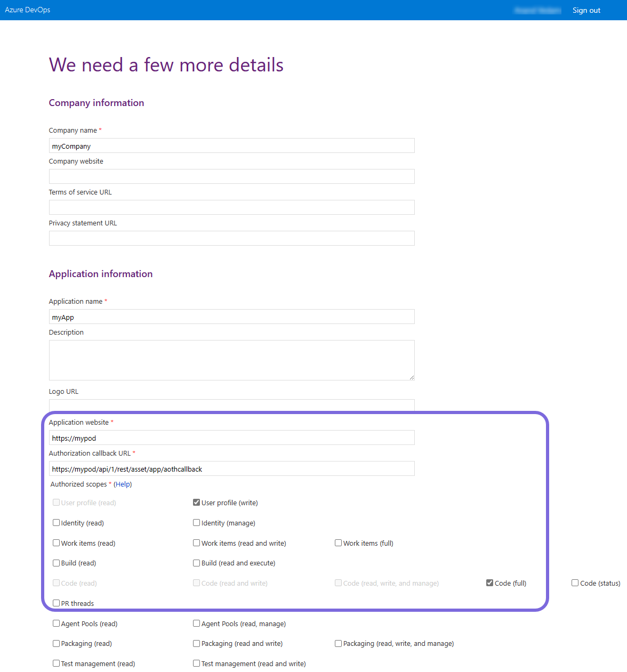Enable Test management (read and write)
627x672 pixels.
pyautogui.click(x=196, y=663)
